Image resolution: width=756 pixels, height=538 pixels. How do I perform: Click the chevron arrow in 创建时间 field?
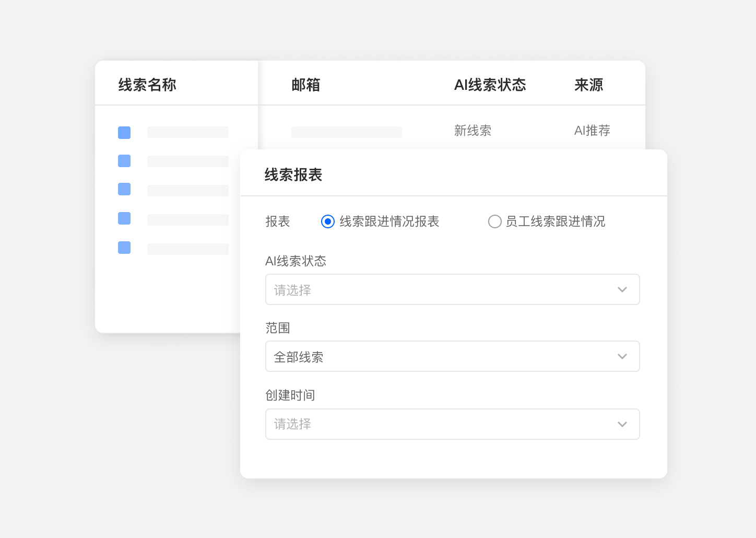pos(622,425)
